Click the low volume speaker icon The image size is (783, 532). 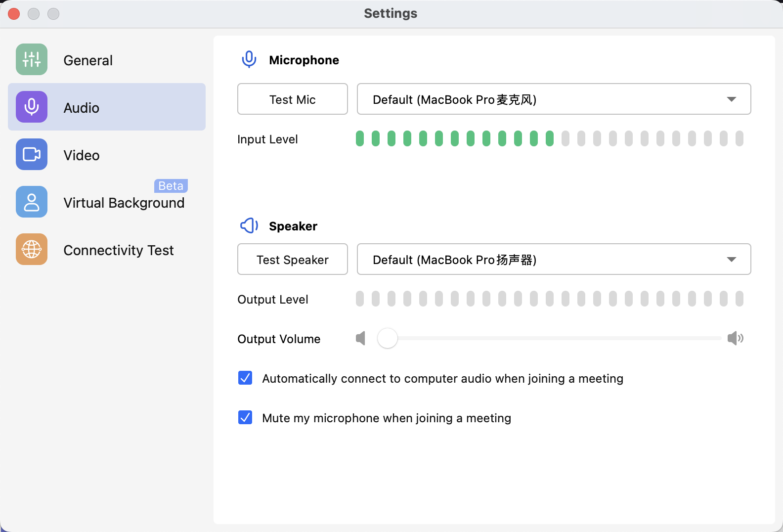361,339
